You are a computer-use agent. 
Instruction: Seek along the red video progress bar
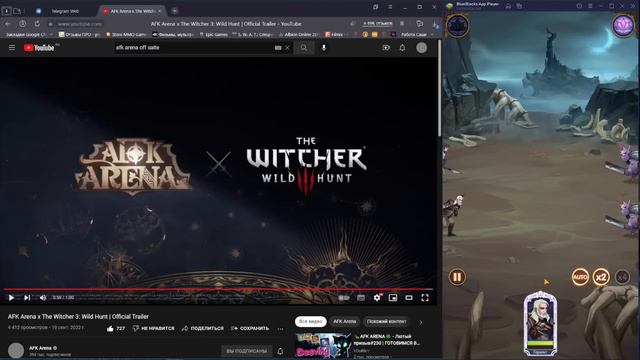[218, 289]
